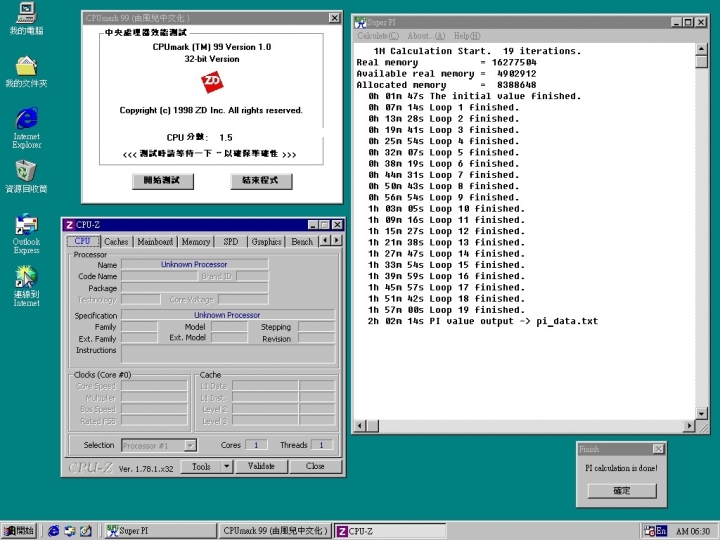Launch Outlook Express from the desktop
The height and width of the screenshot is (540, 720).
(x=26, y=225)
